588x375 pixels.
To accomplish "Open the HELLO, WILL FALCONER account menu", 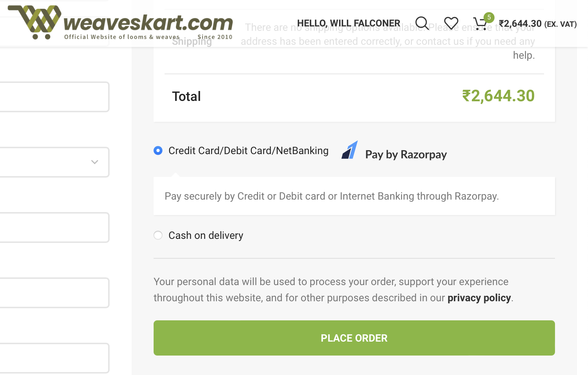I will click(349, 23).
